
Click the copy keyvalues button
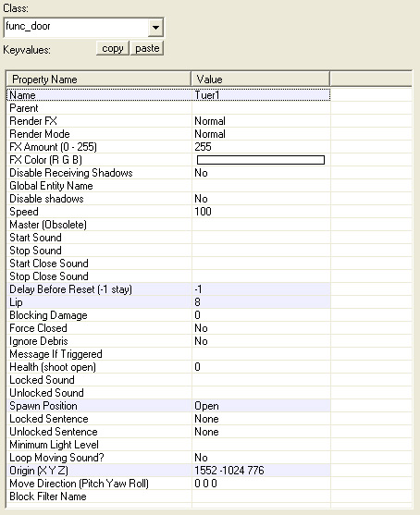coord(113,48)
